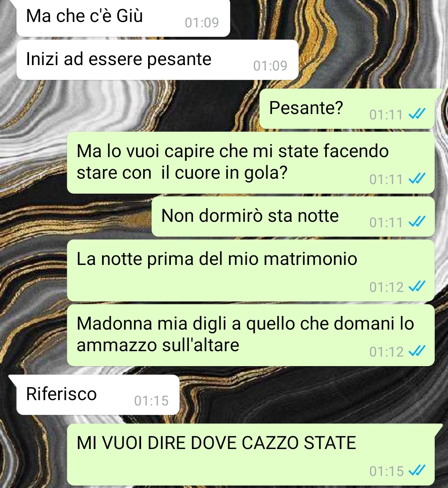Tap 'Ma lo vuoi capire' message bubble
This screenshot has height=488, width=448.
pyautogui.click(x=251, y=163)
